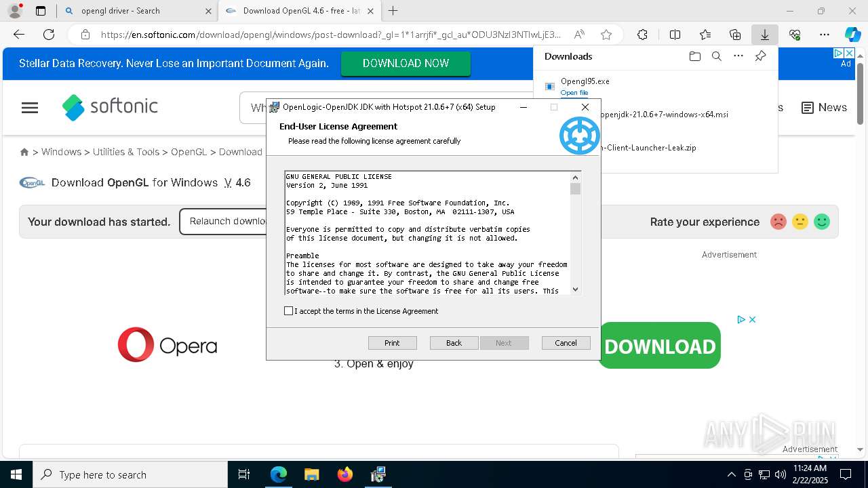Open the Copilot icon in Edge
The image size is (868, 488).
(852, 35)
